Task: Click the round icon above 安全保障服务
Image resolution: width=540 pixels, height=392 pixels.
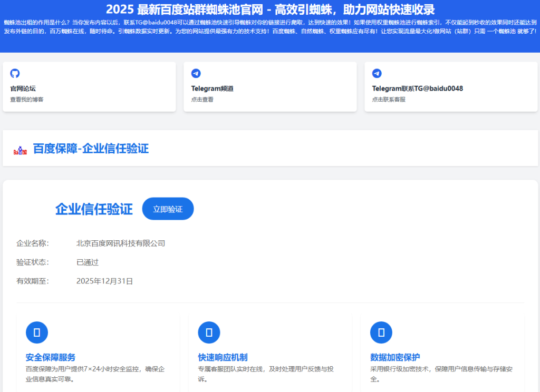Action: [x=37, y=332]
